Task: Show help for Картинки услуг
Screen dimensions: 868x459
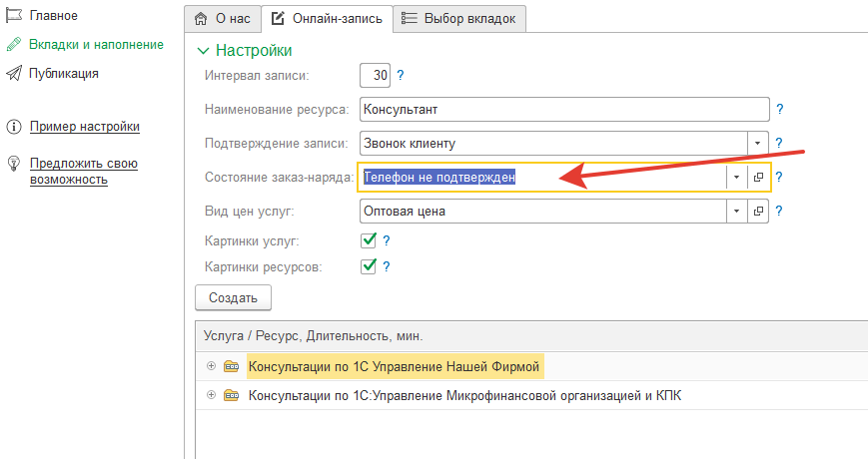Action: pyautogui.click(x=387, y=241)
